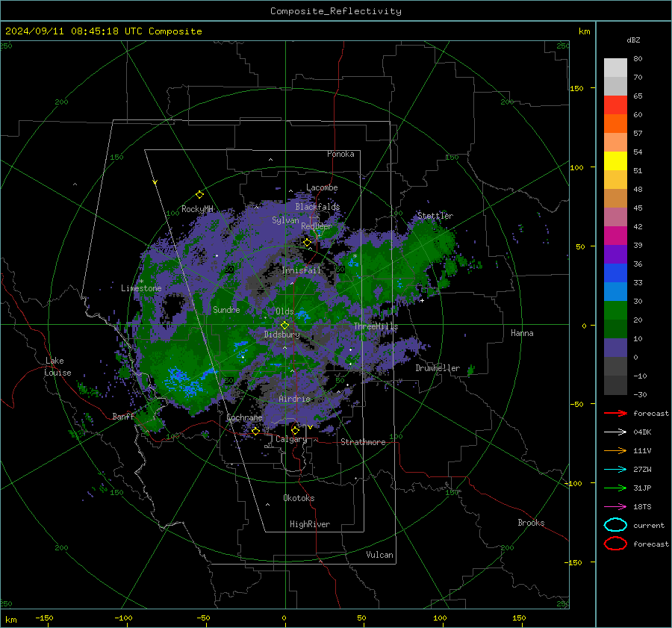Select the 20 dBZ green swatch
Viewport: 672px width, 628px height.
click(615, 311)
